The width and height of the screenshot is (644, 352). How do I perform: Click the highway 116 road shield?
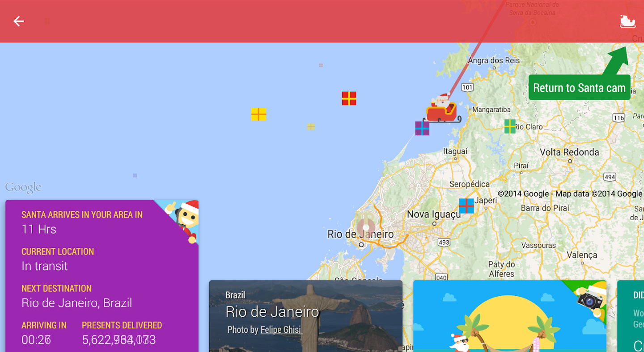click(619, 118)
